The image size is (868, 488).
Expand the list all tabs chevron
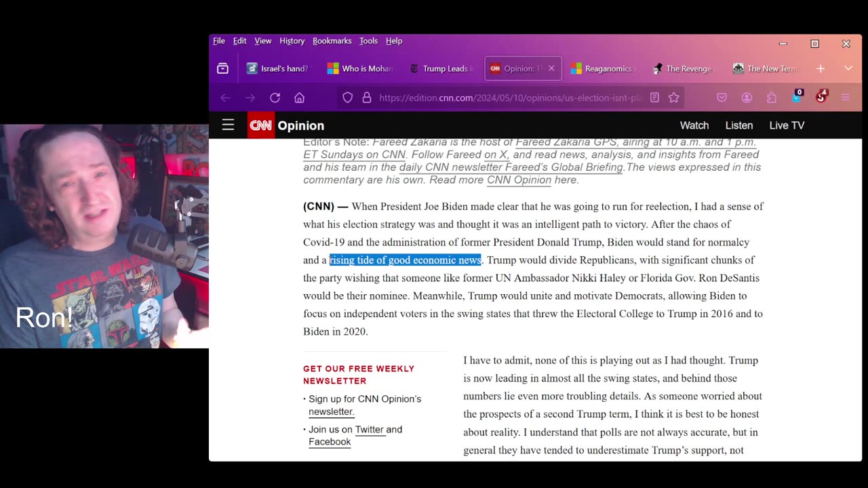click(x=848, y=68)
